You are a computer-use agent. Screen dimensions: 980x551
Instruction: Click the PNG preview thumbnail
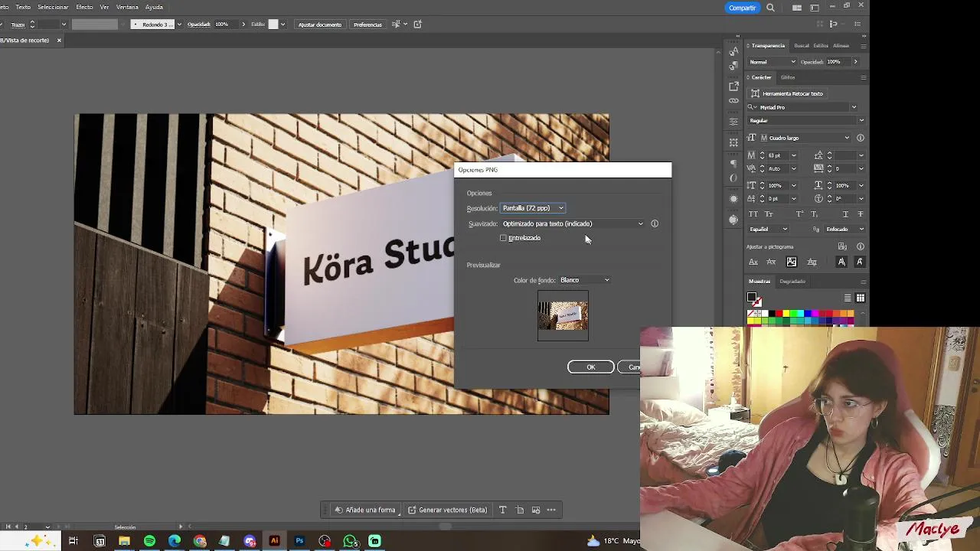click(563, 315)
